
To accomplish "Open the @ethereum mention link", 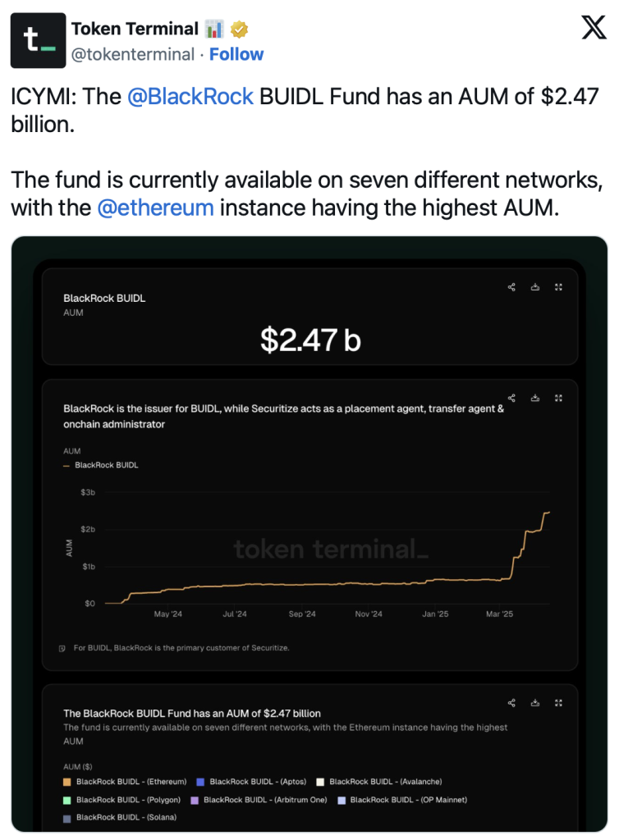I will click(155, 208).
